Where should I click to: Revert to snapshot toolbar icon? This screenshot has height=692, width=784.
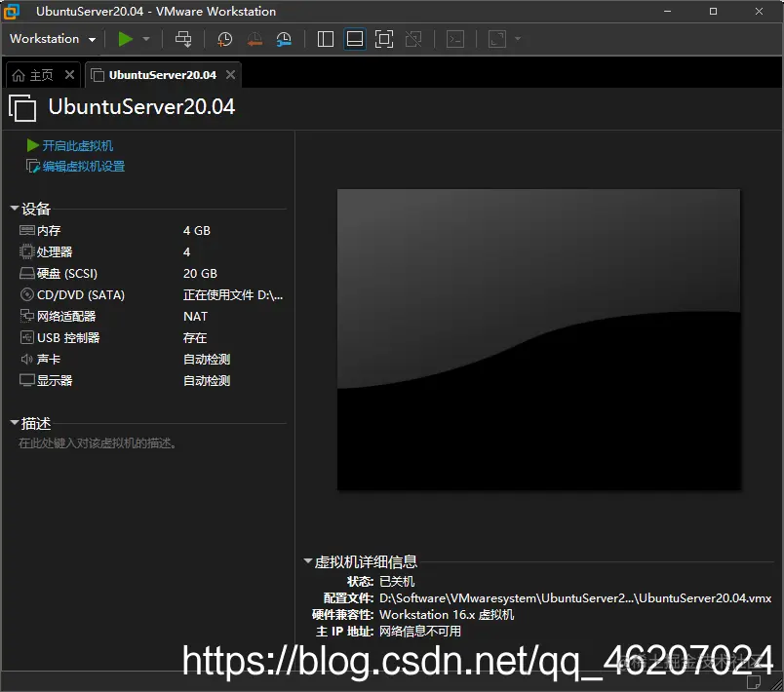click(255, 39)
